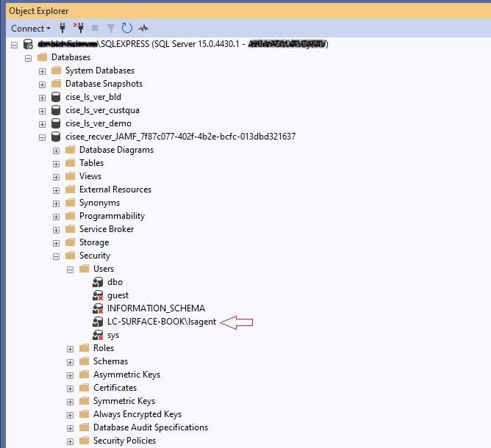Click the Refresh icon

click(x=127, y=28)
